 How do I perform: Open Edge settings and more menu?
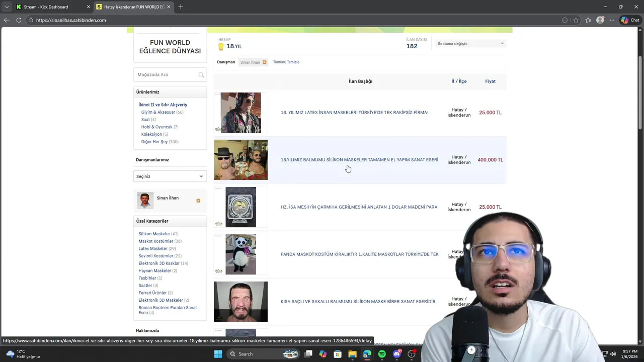612,20
